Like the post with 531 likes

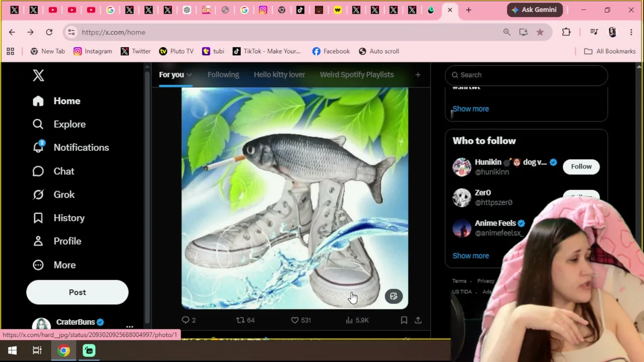point(301,320)
